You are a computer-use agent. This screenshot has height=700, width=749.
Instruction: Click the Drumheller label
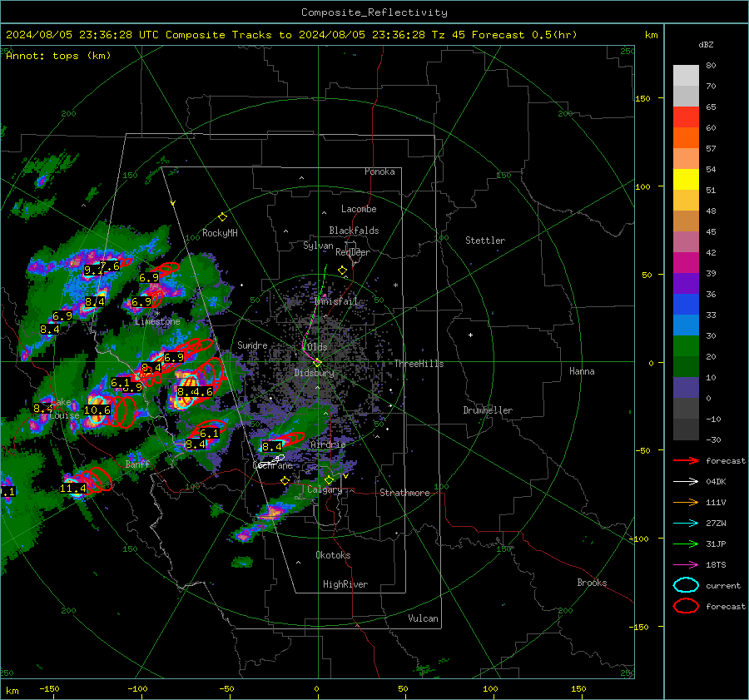(x=488, y=410)
